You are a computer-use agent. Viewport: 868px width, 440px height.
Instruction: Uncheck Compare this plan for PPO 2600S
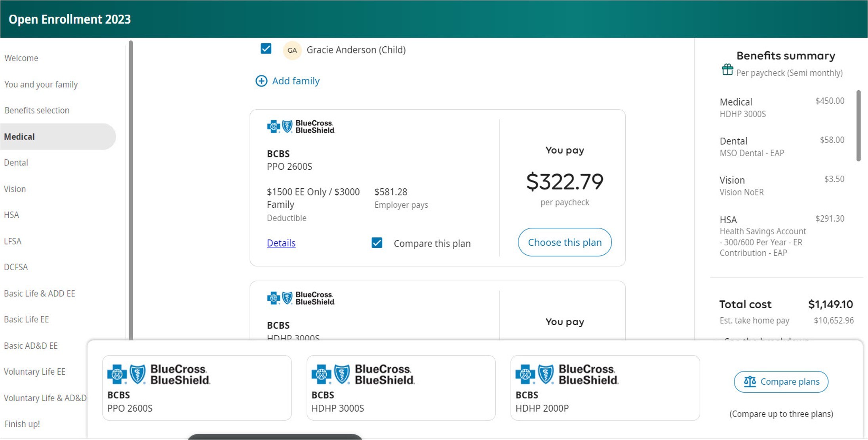point(377,243)
